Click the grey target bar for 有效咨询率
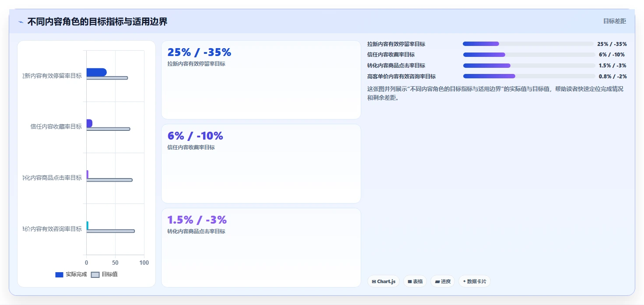Screen dimensions: 644x305 pos(110,231)
